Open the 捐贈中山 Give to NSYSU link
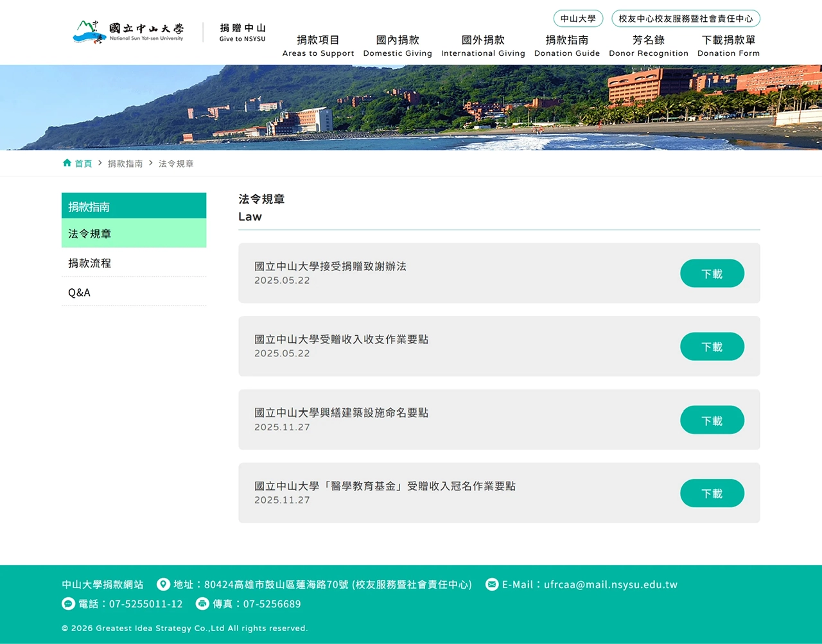822x644 pixels. [x=242, y=32]
